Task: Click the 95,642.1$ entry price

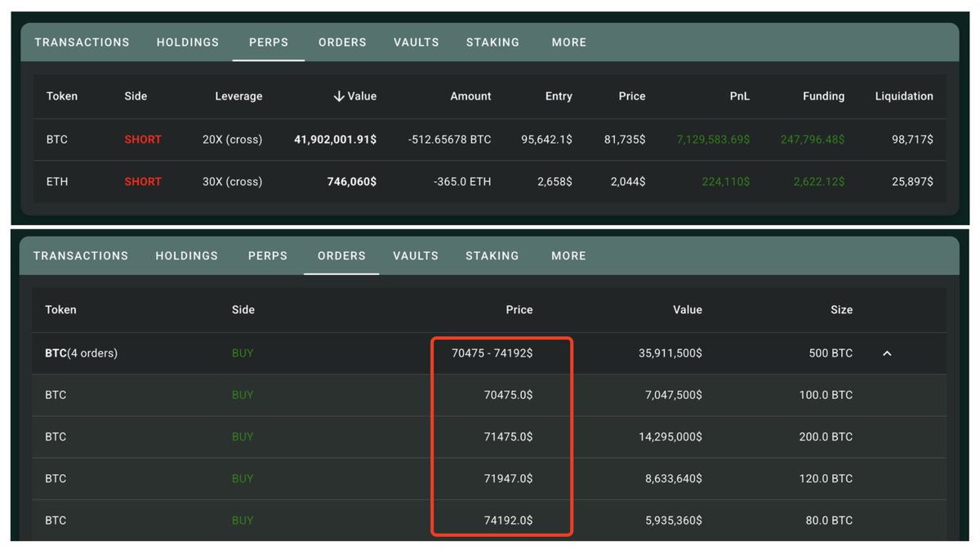Action: (x=546, y=140)
